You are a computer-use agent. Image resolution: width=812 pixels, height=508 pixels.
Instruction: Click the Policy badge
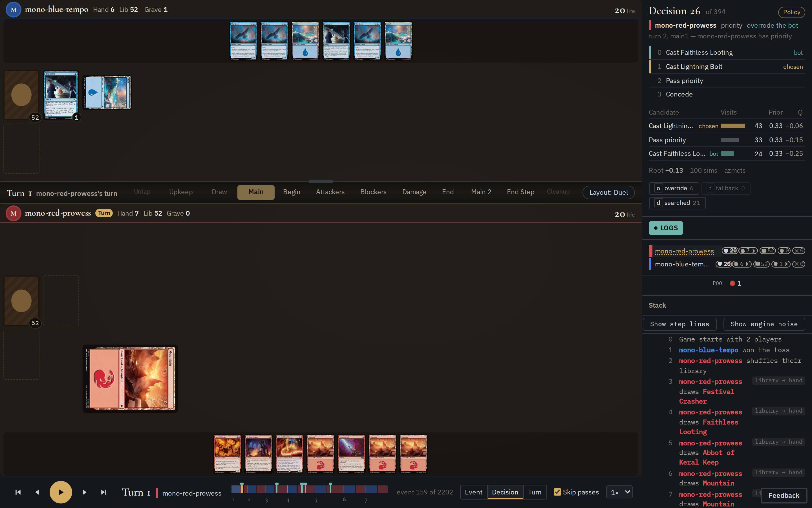[x=791, y=12]
